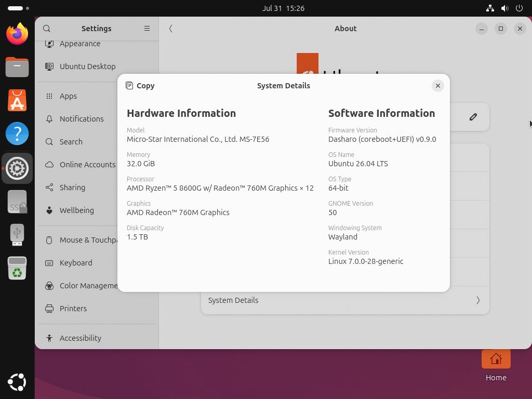Click the volume icon in top bar

(x=504, y=8)
